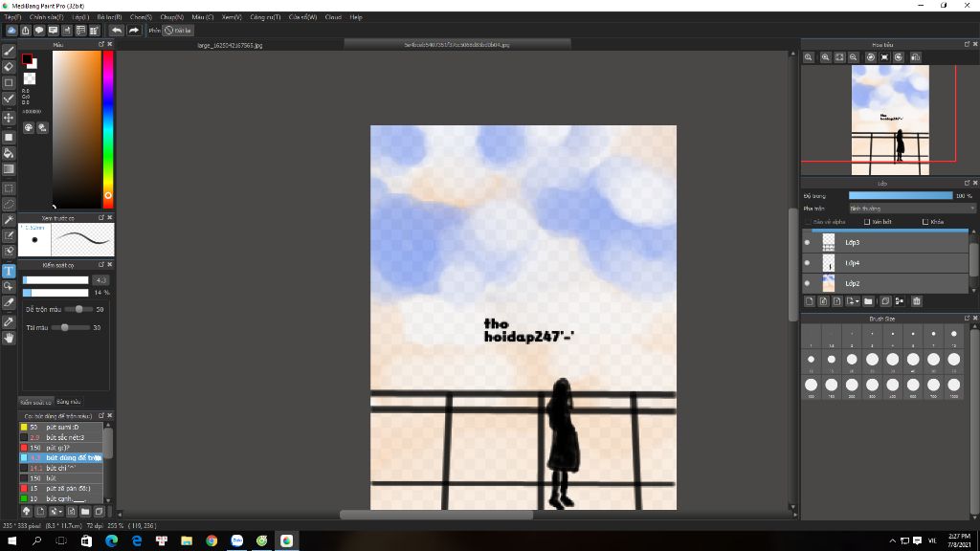Screen dimensions: 980x551
Task: Open the Cloud menu
Action: pyautogui.click(x=333, y=17)
